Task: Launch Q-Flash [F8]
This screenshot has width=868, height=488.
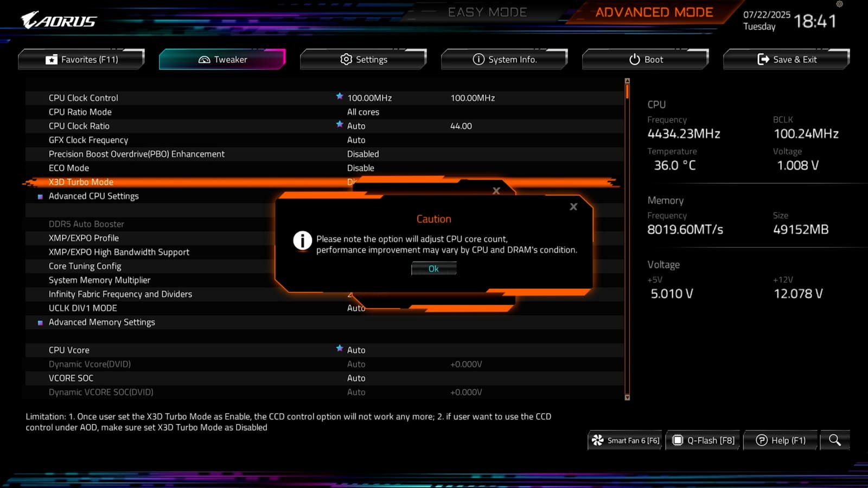Action: point(704,440)
